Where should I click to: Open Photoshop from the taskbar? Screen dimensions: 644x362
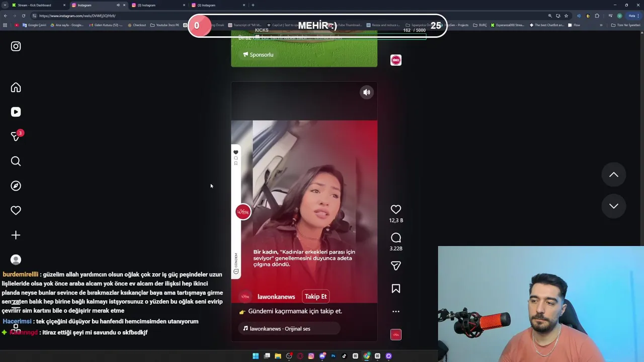[333, 356]
